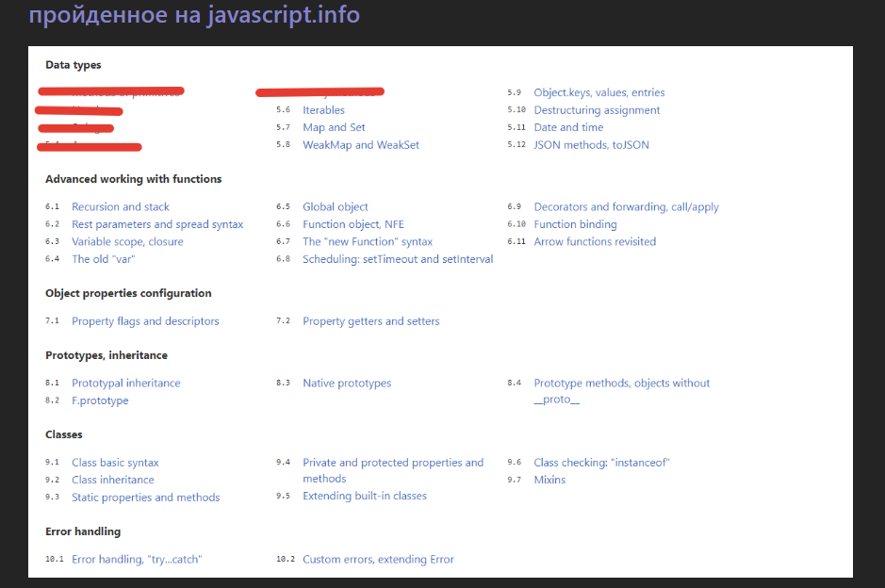Click chapter number 8.4
Screen dimensions: 885x588
click(x=515, y=384)
